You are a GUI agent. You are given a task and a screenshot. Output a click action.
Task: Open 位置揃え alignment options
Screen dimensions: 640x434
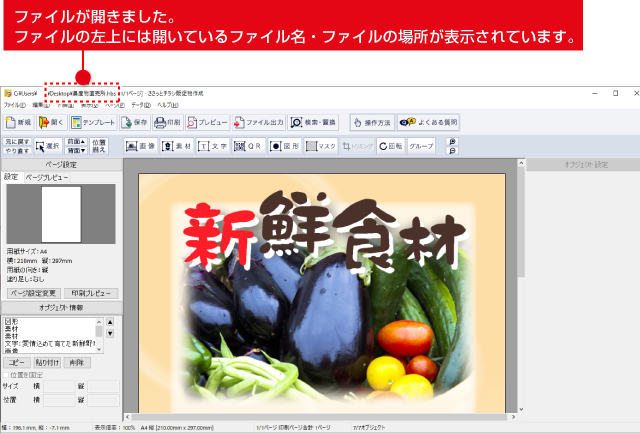(x=99, y=146)
